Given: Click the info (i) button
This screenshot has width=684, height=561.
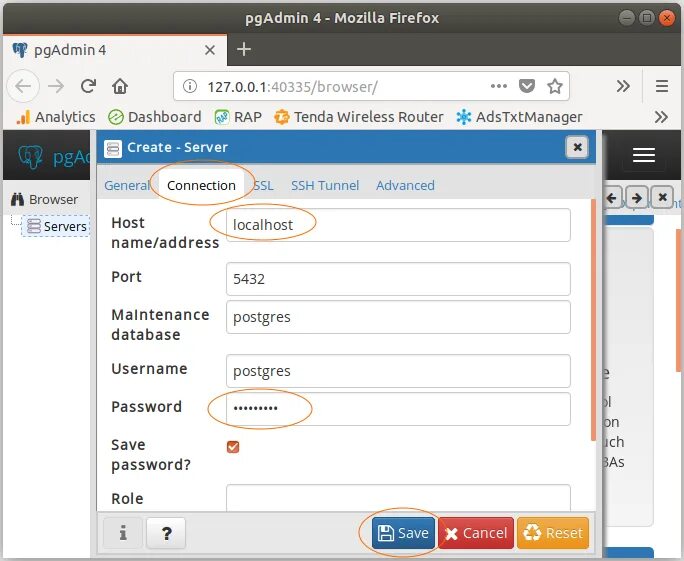Looking at the screenshot, I should click(123, 533).
